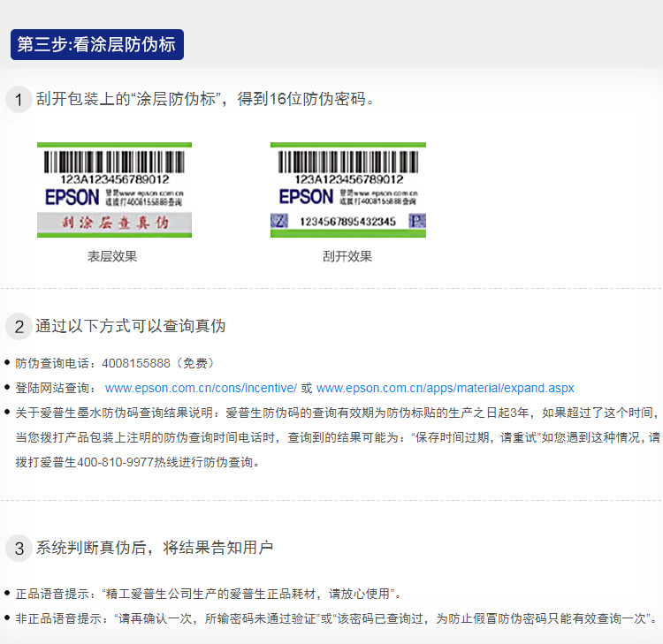The width and height of the screenshot is (663, 644).
Task: Click the red 刮涂层查真伪 scratch strip
Action: point(115,223)
